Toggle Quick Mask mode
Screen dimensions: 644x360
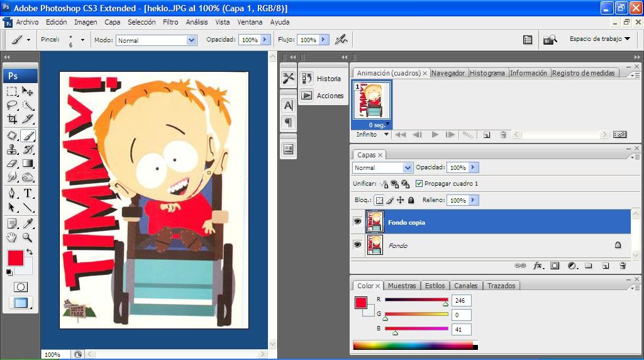[21, 287]
